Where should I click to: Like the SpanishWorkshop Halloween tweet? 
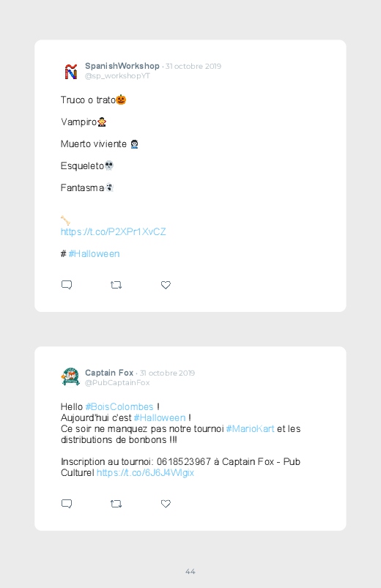(x=166, y=285)
